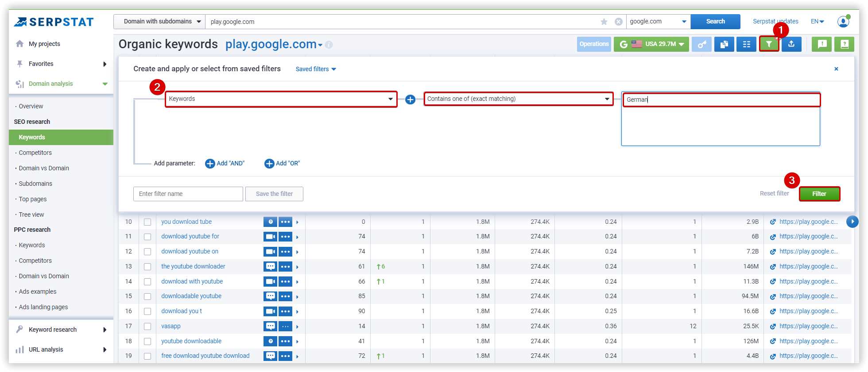This screenshot has height=372, width=868.
Task: Open the column settings list icon
Action: [x=746, y=44]
